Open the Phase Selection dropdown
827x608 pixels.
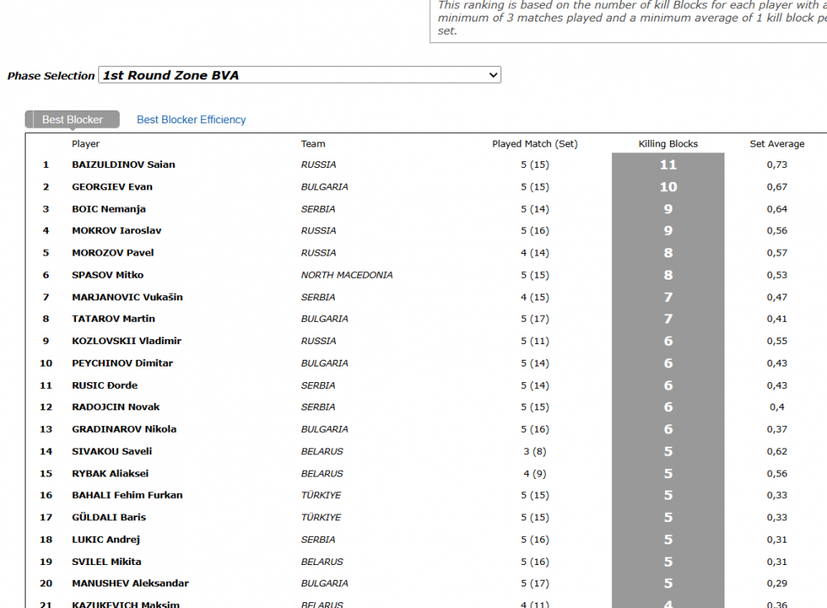(300, 75)
